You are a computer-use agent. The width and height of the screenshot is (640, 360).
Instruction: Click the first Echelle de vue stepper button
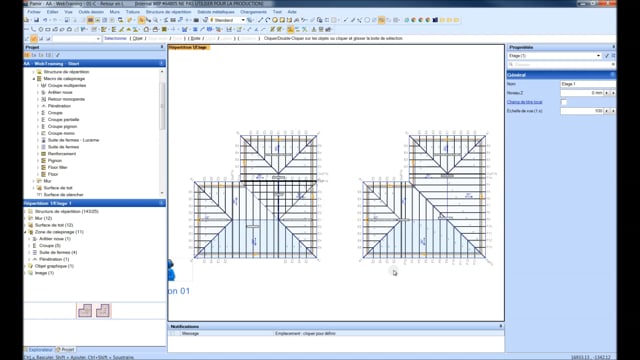(607, 111)
